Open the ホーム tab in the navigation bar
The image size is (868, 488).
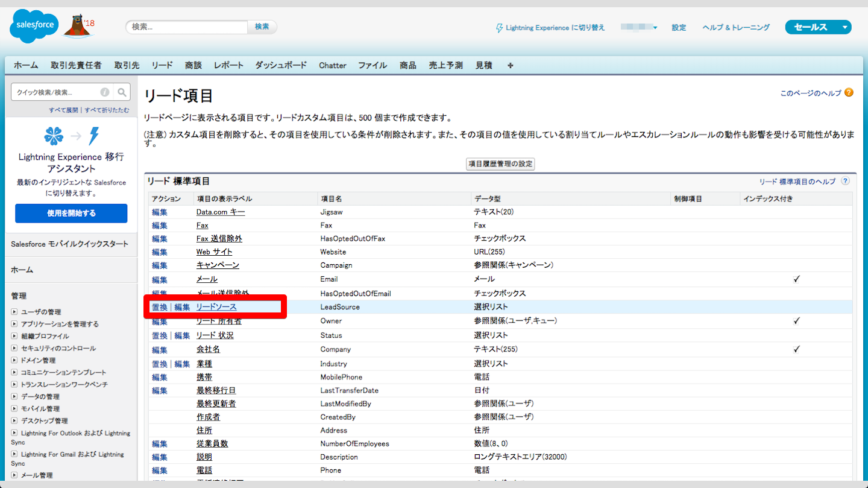pyautogui.click(x=26, y=65)
